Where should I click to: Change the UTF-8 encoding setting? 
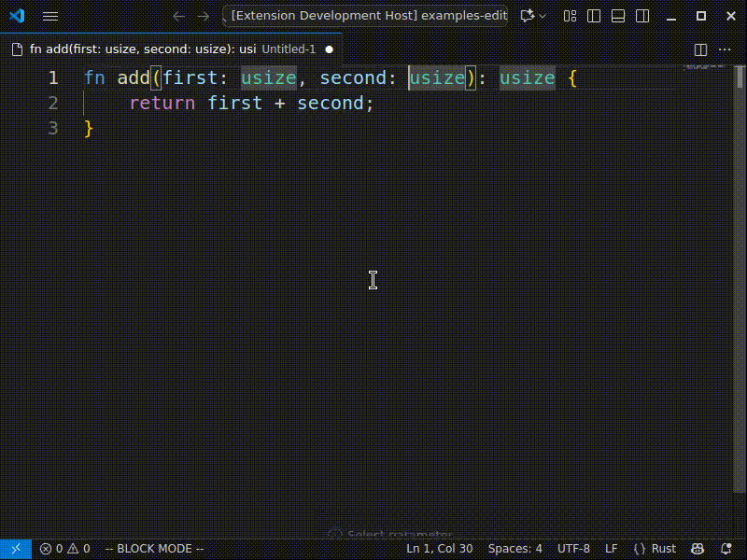tap(573, 549)
